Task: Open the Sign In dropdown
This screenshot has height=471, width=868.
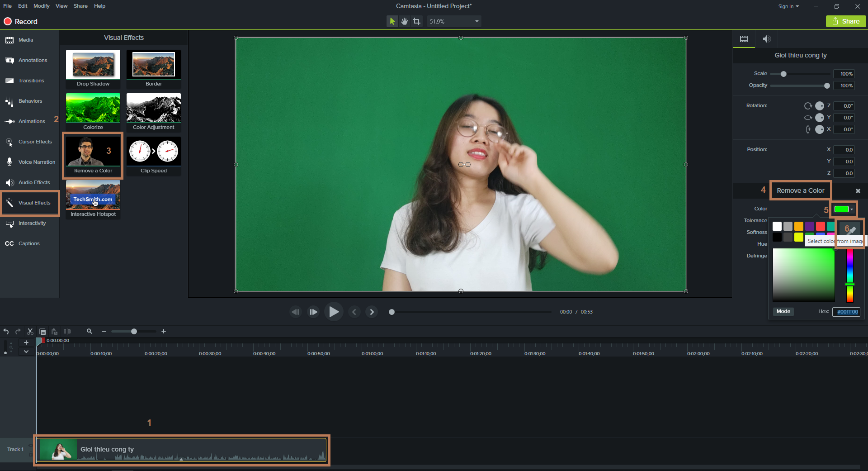Action: tap(788, 6)
